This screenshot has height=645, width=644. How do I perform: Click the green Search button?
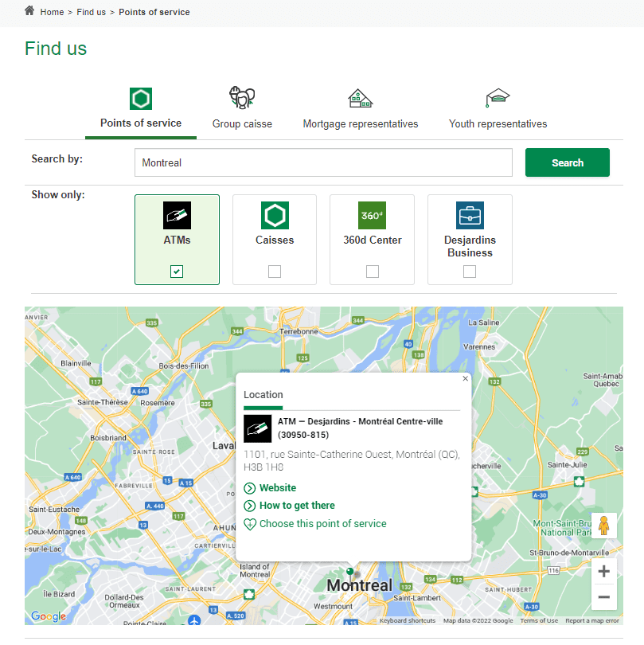[x=567, y=162]
